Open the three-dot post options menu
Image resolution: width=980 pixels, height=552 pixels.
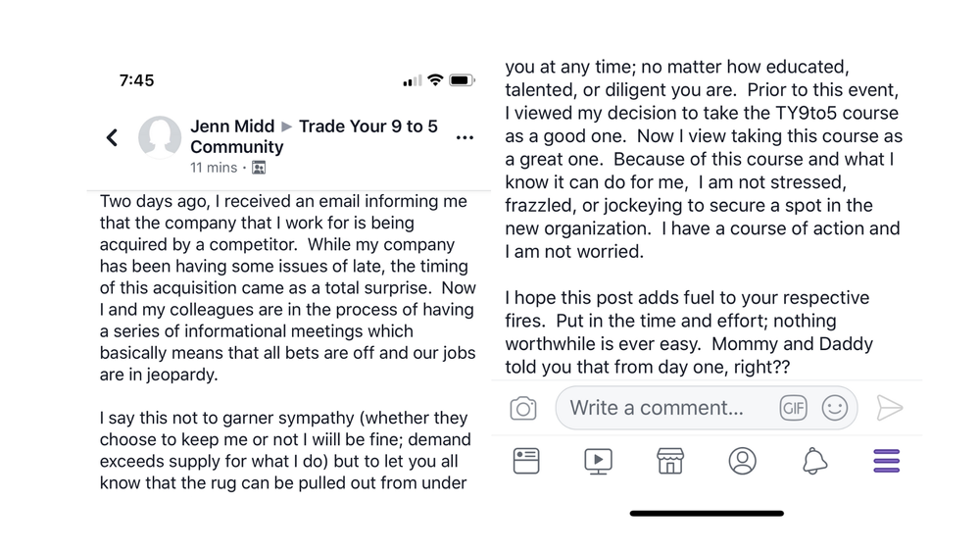465,138
